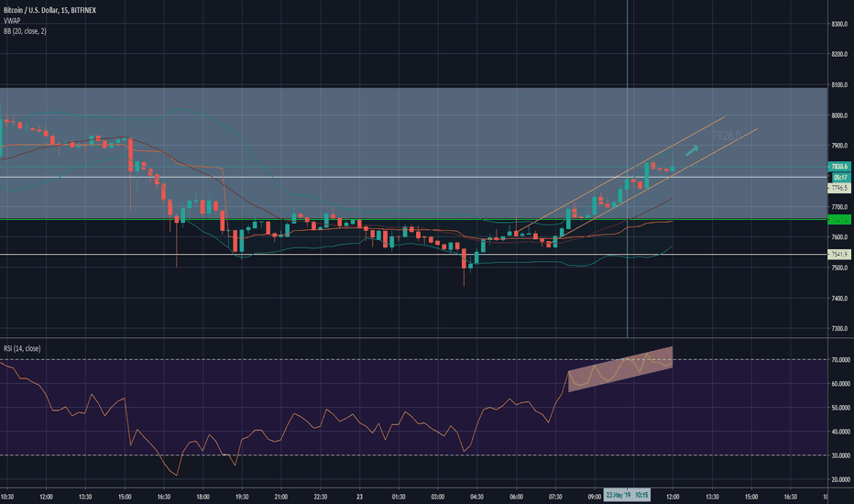Viewport: 854px width, 504px height.
Task: Click the 03:00 time axis label
Action: [438, 497]
